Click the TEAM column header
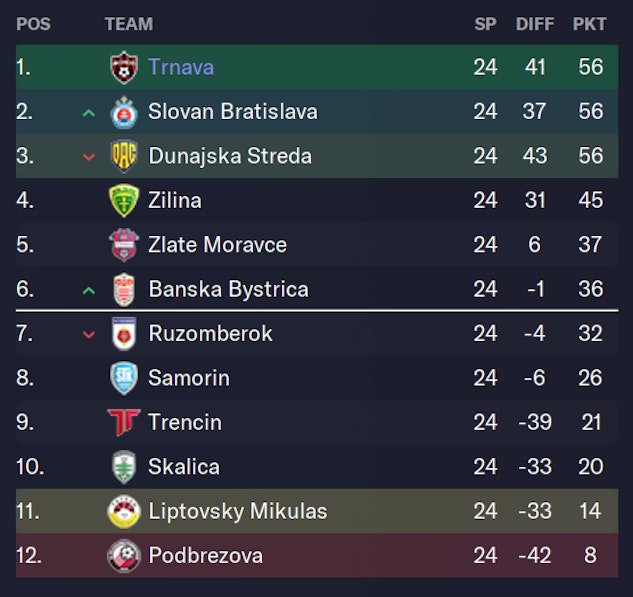Screen dimensions: 633x597 click(x=129, y=24)
